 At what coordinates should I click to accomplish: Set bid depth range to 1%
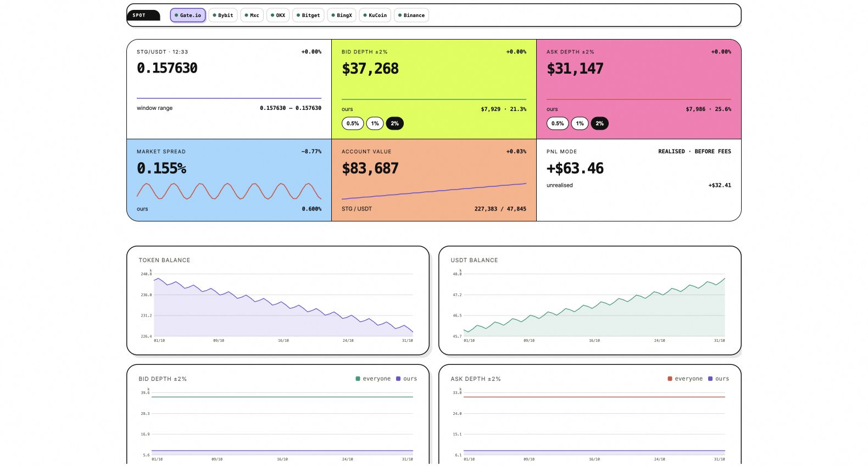click(x=375, y=124)
